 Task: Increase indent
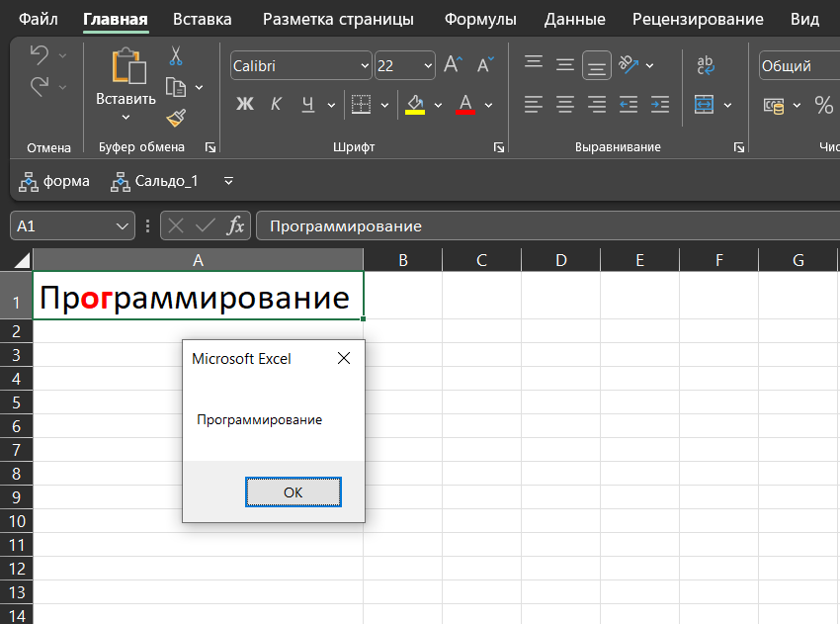point(660,104)
